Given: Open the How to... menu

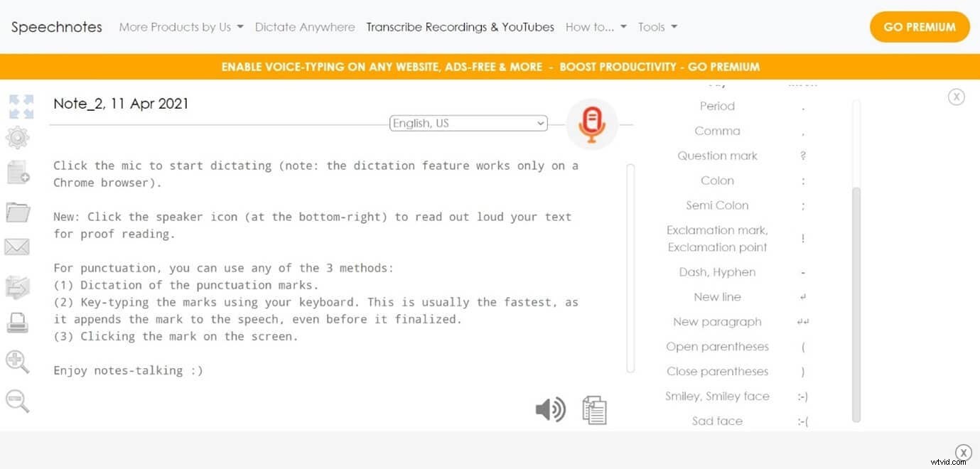Looking at the screenshot, I should click(x=596, y=27).
